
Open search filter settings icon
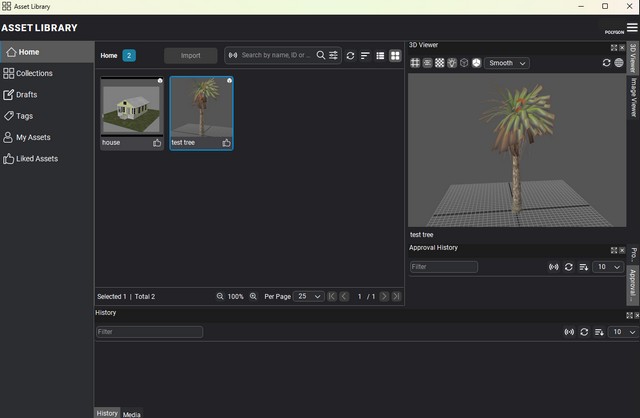coord(334,56)
